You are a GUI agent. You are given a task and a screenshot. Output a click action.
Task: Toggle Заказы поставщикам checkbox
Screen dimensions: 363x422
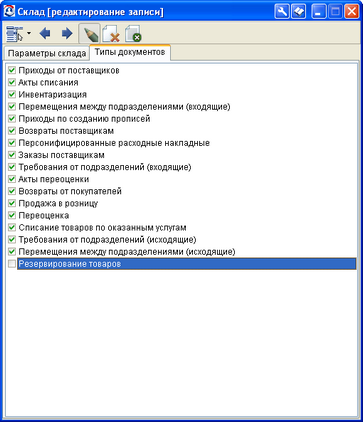pos(12,155)
